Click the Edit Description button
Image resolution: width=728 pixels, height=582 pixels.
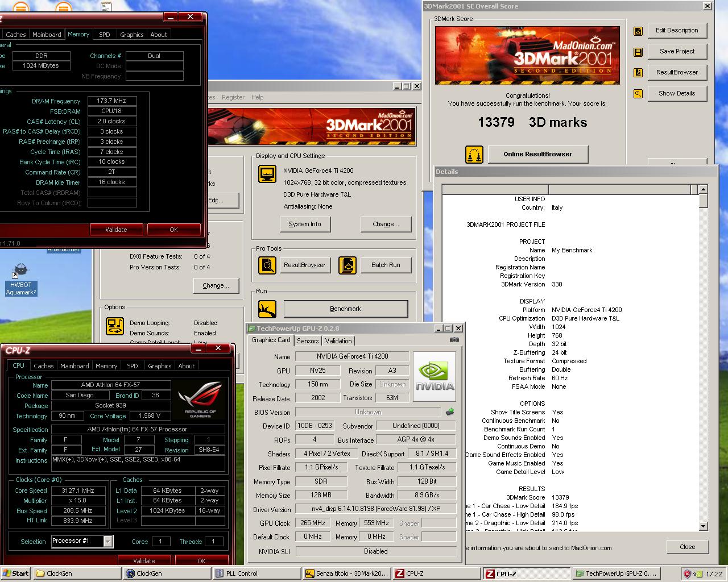[x=677, y=31]
